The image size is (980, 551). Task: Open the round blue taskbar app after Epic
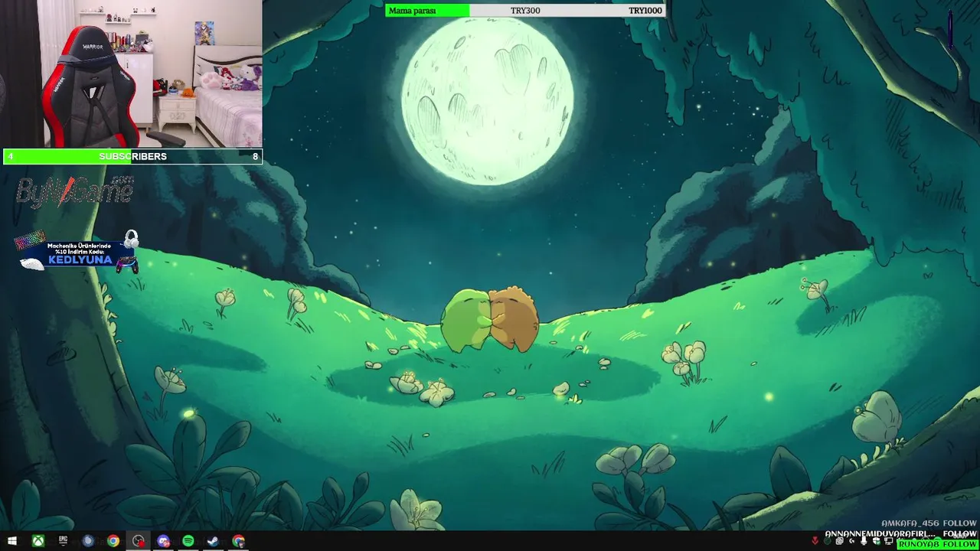click(x=88, y=541)
